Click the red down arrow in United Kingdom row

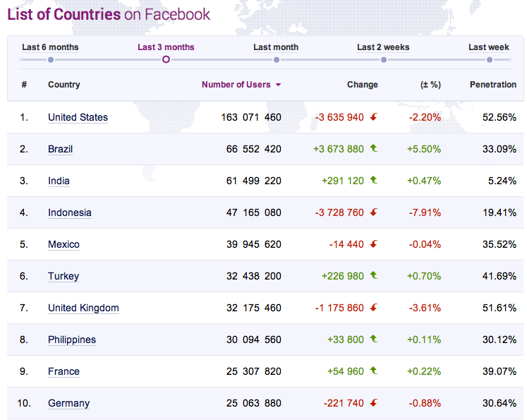click(373, 307)
